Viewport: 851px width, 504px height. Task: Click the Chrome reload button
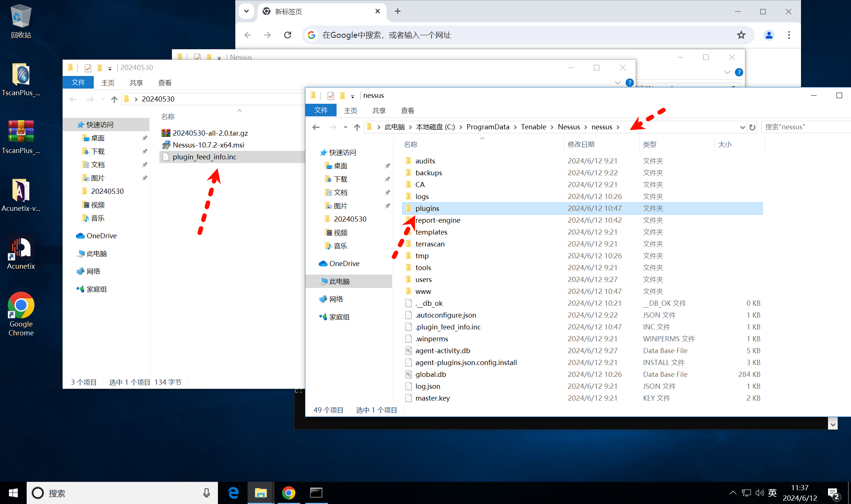pyautogui.click(x=288, y=35)
